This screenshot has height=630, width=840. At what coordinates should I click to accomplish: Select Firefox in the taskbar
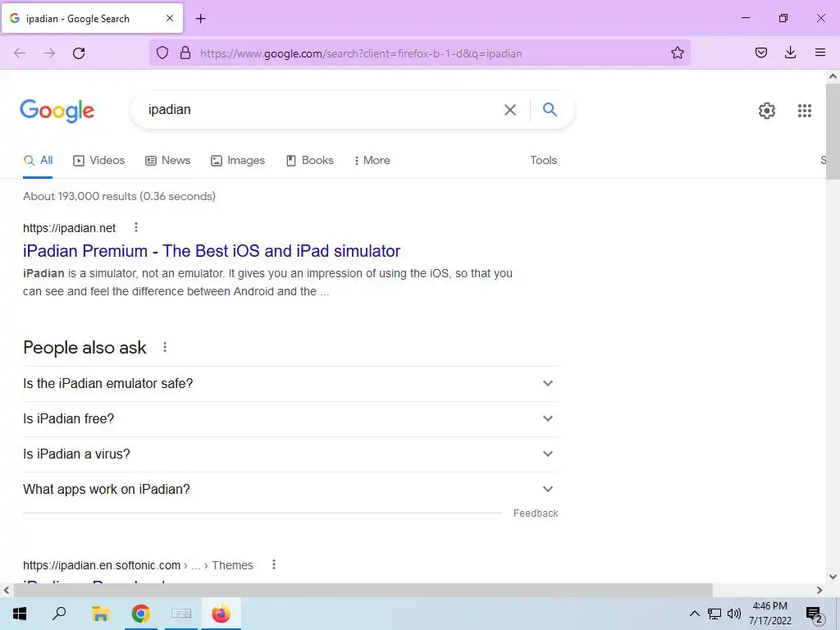point(221,614)
